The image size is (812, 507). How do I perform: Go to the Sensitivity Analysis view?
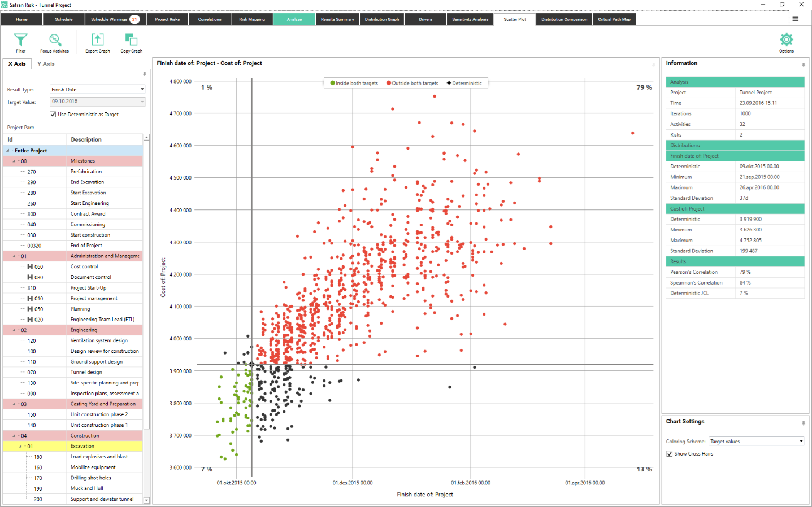pyautogui.click(x=470, y=19)
